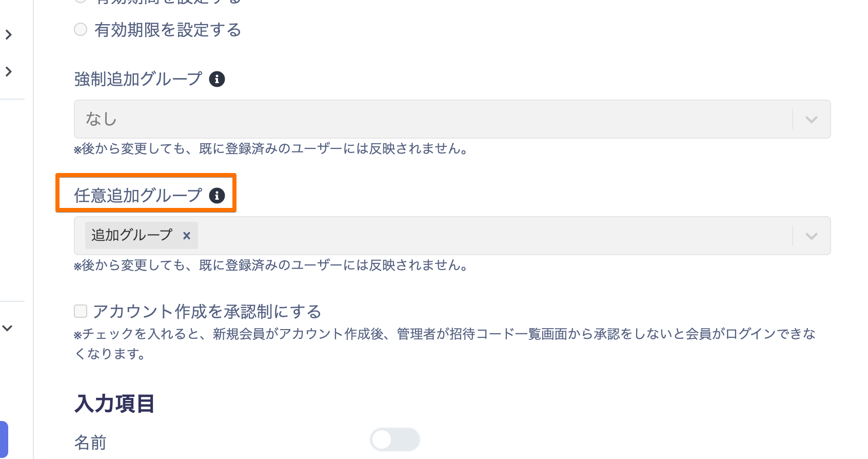Check アカウント作成を承認制にする checkbox

[x=81, y=311]
